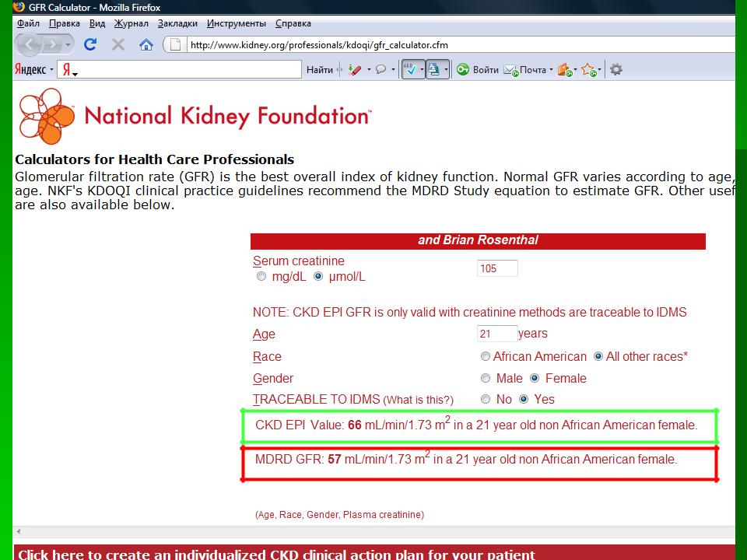Open Yandex toolbar settings gear icon
Viewport: 747px width, 560px height.
tap(616, 69)
